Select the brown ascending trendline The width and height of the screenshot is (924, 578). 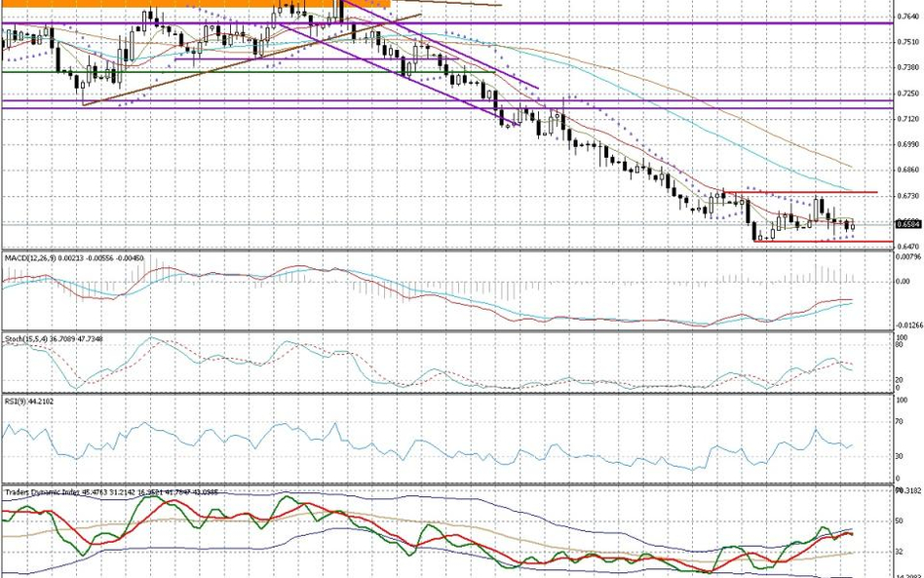tap(251, 59)
